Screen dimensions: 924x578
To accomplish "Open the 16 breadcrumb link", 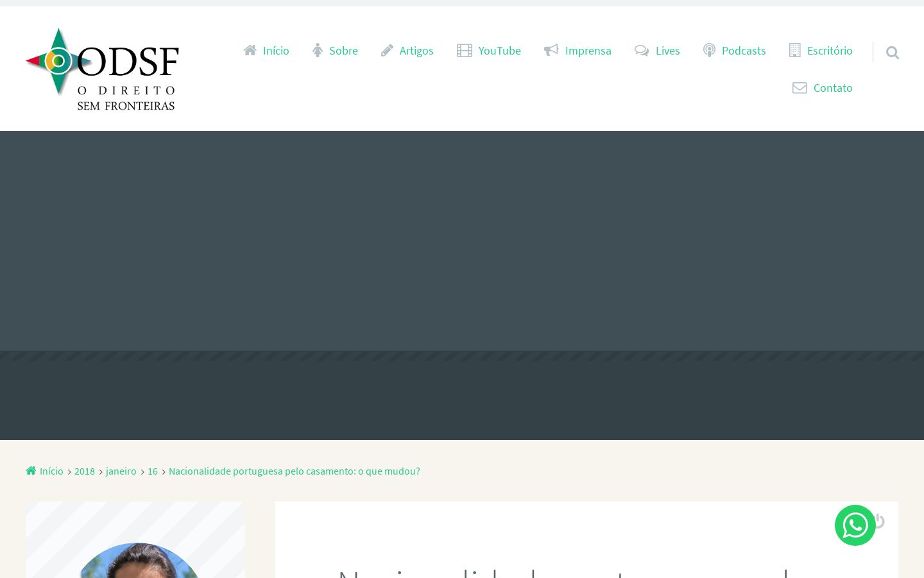I will point(153,471).
